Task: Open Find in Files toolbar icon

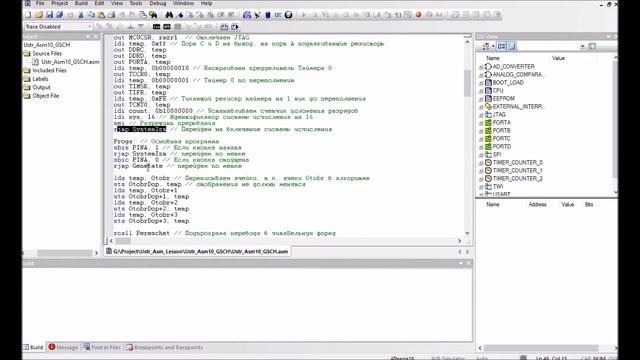Action: [153, 15]
